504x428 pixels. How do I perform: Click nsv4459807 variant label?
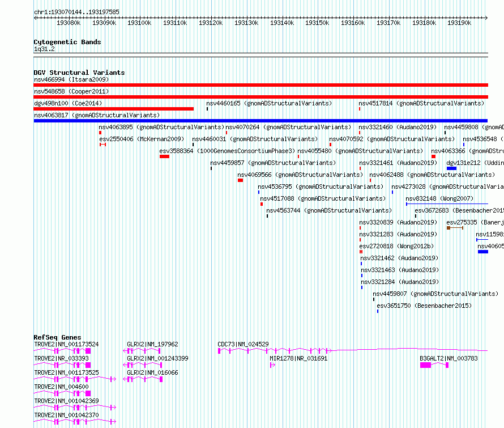(x=435, y=294)
